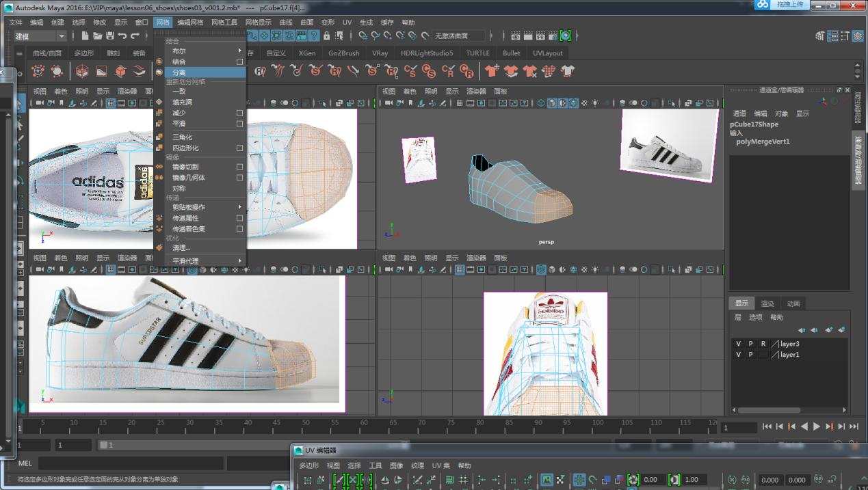Click the play forward button
This screenshot has width=868, height=490.
click(x=817, y=426)
